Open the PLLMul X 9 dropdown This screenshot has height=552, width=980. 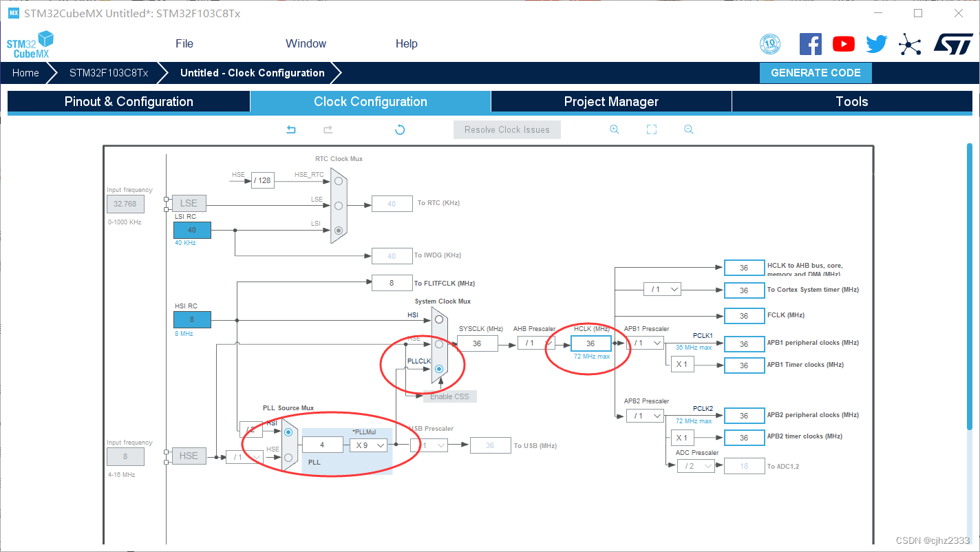(368, 445)
